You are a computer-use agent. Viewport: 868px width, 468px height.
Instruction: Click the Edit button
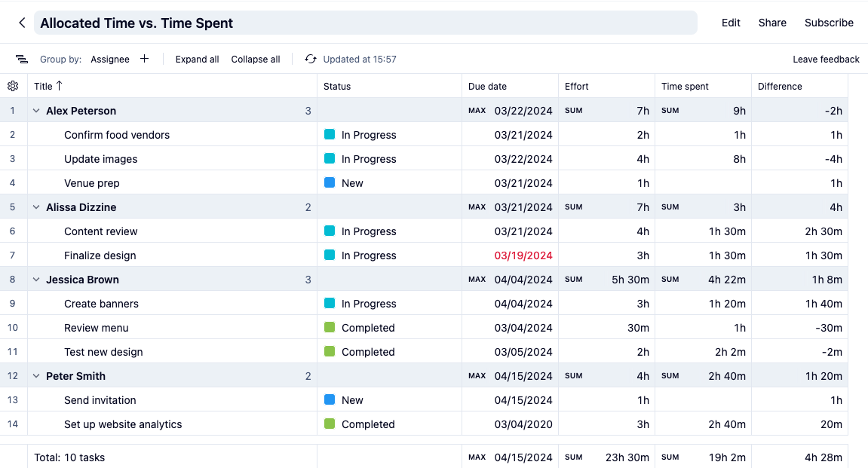(731, 23)
